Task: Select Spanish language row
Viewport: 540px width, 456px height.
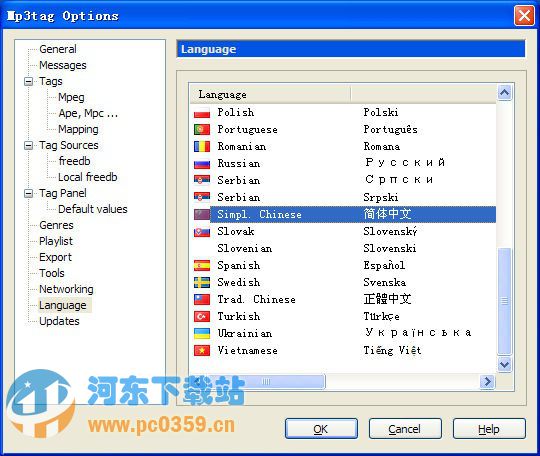Action: click(x=343, y=266)
